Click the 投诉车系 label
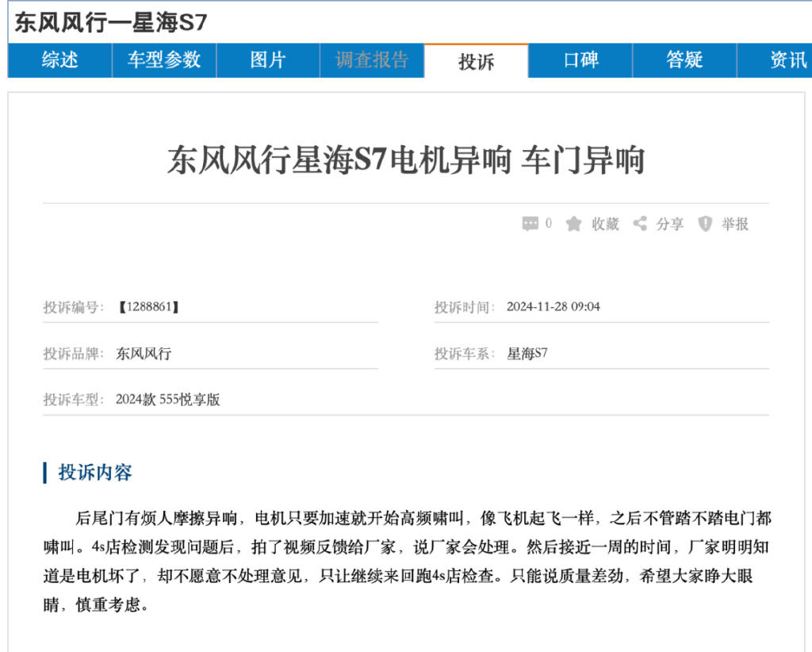 pos(465,354)
